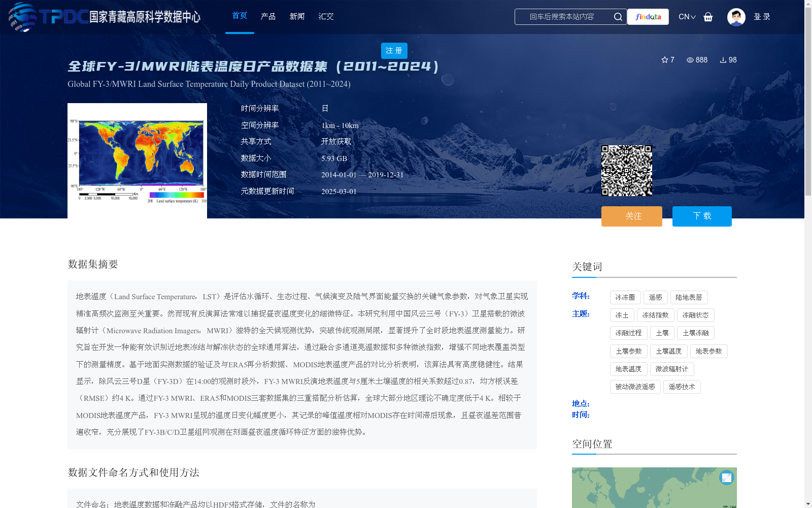This screenshot has width=812, height=508.
Task: Click the 注册 button
Action: [x=394, y=51]
